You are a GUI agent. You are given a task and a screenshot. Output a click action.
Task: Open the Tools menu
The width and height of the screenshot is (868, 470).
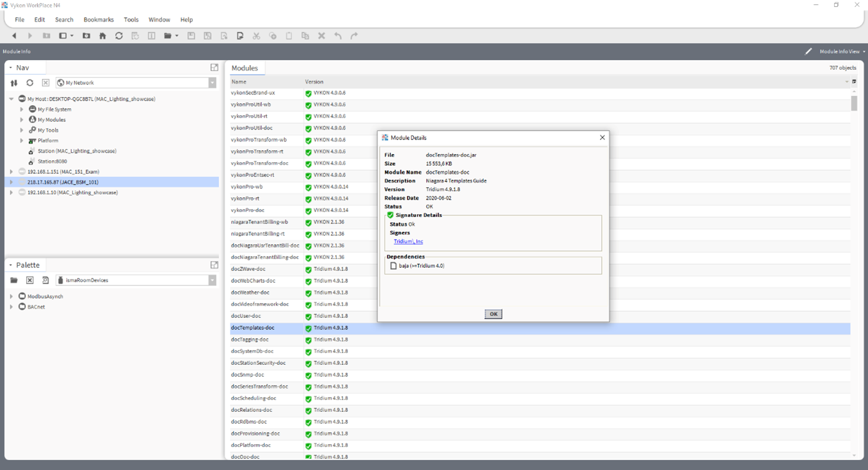pos(131,20)
